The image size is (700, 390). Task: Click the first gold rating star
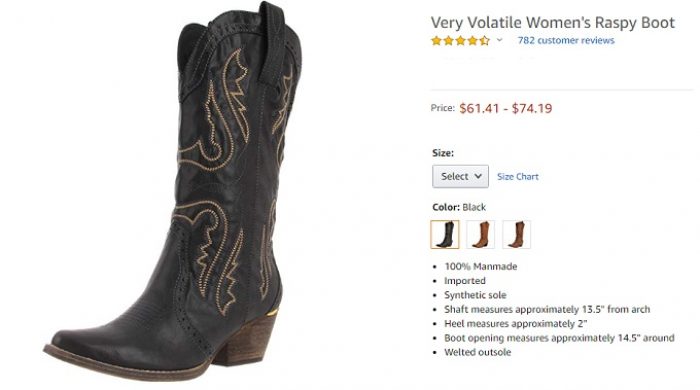pyautogui.click(x=436, y=41)
